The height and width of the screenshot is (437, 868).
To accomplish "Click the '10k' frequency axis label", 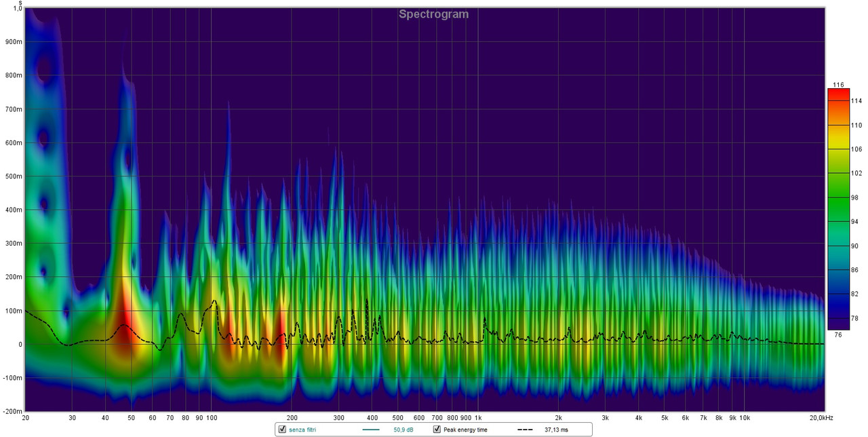I will point(745,417).
